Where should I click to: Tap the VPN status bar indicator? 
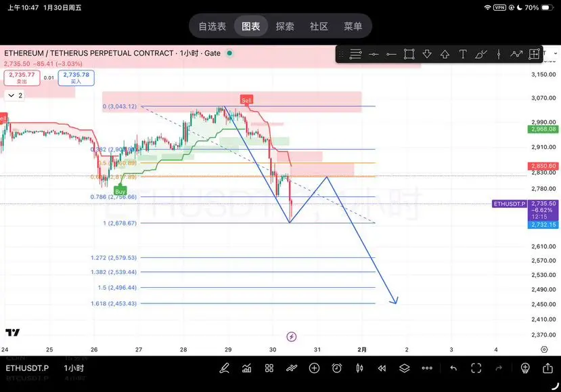[499, 7]
